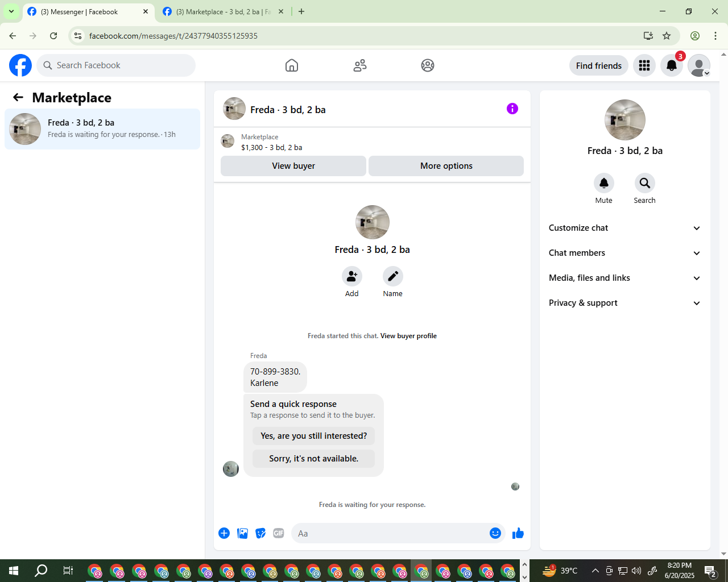
Task: Click the Find friends button
Action: (599, 65)
